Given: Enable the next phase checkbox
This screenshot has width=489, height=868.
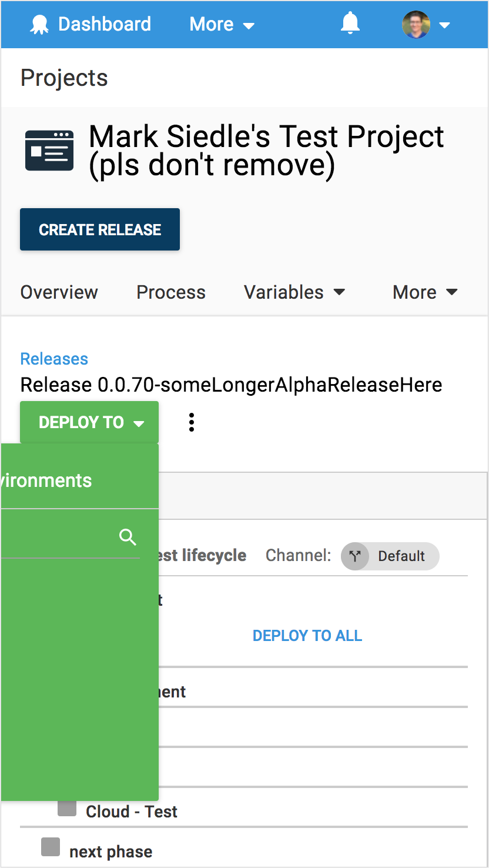Looking at the screenshot, I should pos(51,847).
